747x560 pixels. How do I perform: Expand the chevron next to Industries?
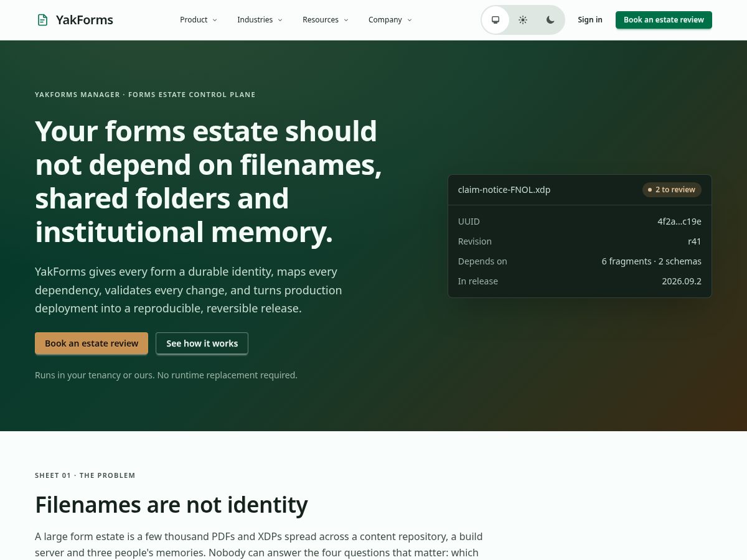coord(280,20)
